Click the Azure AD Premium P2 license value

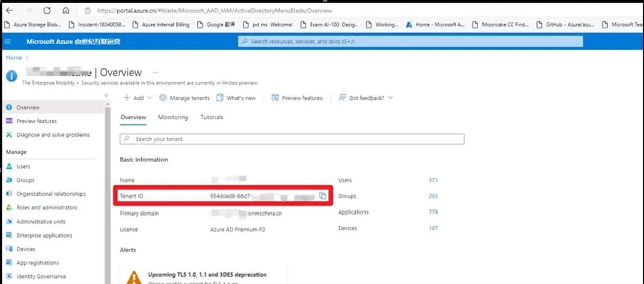pyautogui.click(x=237, y=229)
